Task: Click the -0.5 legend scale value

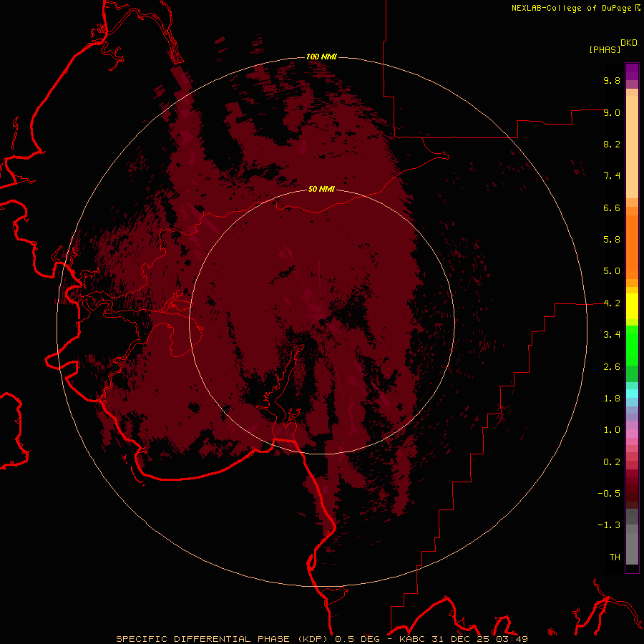Action: tap(609, 494)
